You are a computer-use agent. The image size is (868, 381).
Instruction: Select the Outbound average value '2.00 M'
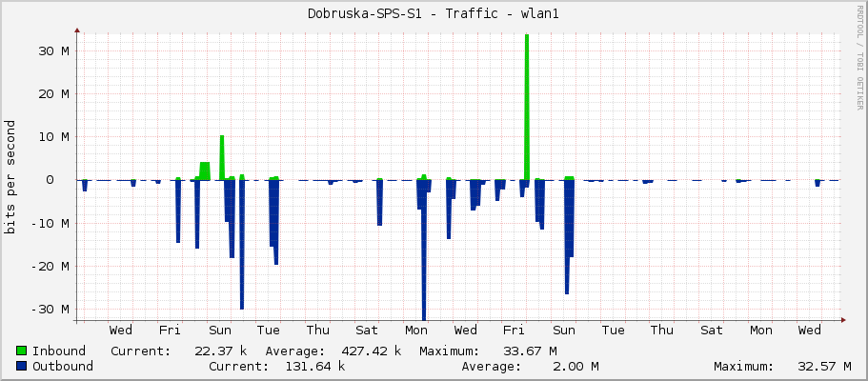point(577,366)
